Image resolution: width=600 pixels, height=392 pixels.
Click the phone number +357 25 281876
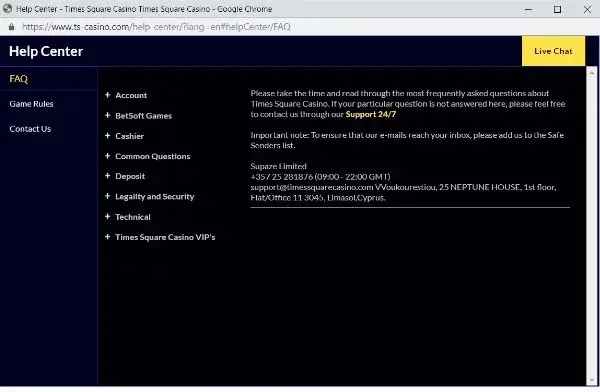(282, 176)
